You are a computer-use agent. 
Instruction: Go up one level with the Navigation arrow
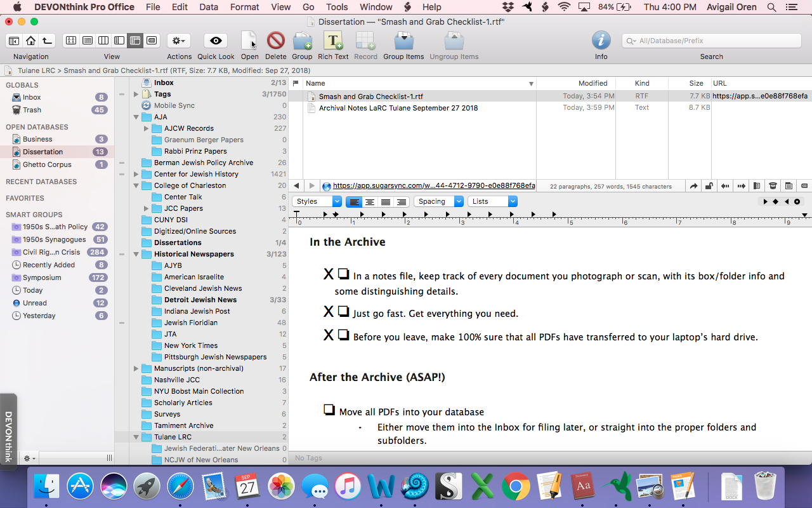48,41
